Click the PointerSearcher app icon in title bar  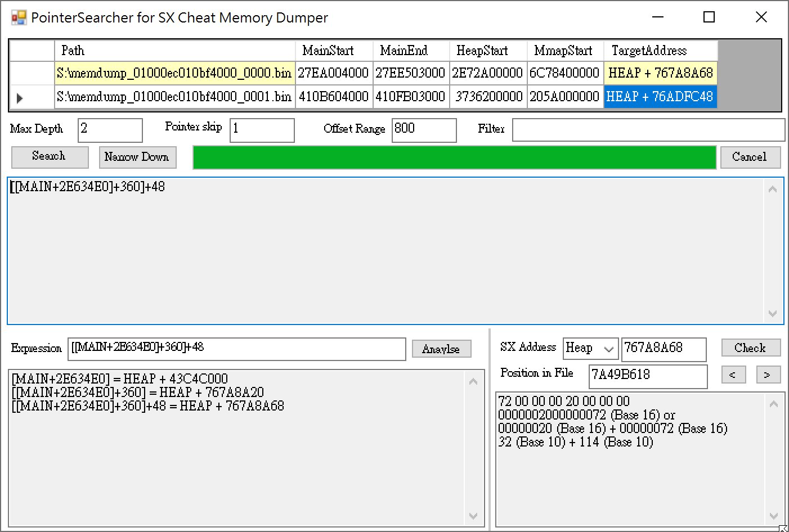coord(19,17)
